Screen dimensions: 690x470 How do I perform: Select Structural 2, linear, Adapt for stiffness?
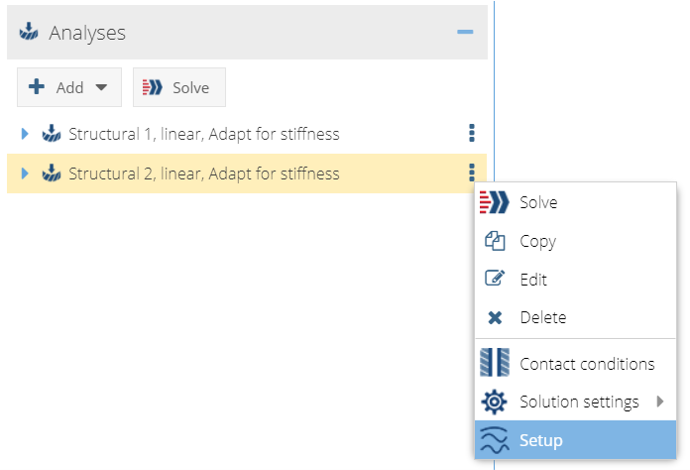coord(204,174)
